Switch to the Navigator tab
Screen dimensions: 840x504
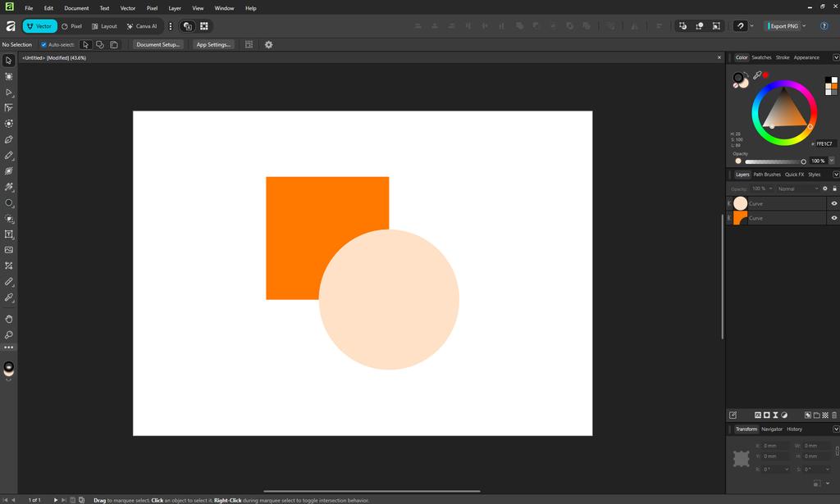coord(771,429)
